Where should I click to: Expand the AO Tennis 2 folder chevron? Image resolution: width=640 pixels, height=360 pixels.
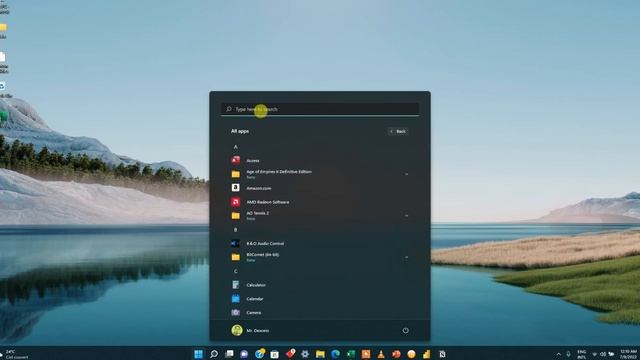pos(406,216)
